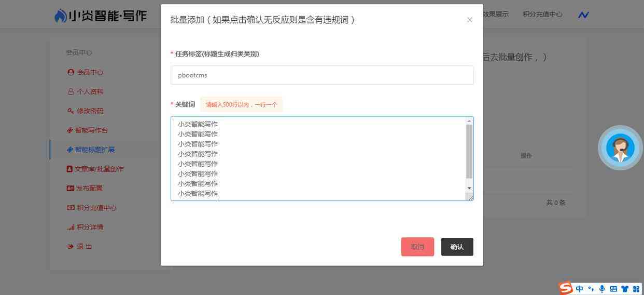The width and height of the screenshot is (644, 295).
Task: Toggle Sogou input 中 language mode
Action: pos(579,289)
